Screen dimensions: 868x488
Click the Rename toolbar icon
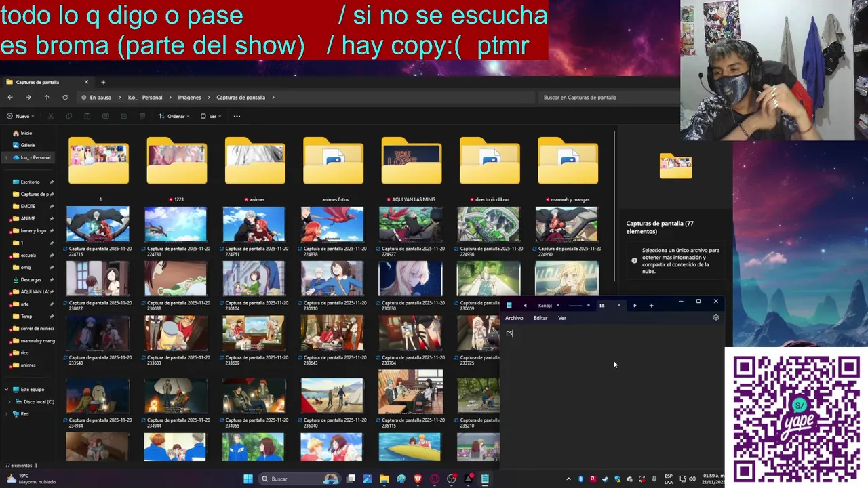[105, 116]
